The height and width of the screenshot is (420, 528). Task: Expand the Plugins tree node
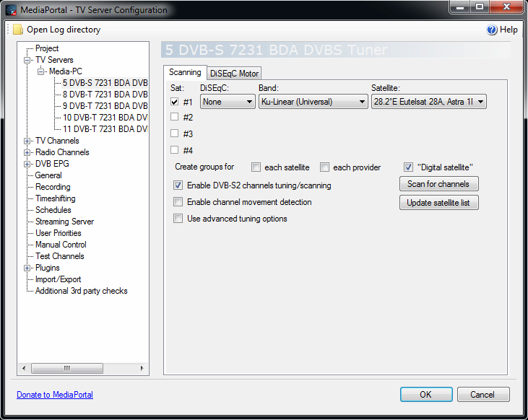pyautogui.click(x=27, y=268)
